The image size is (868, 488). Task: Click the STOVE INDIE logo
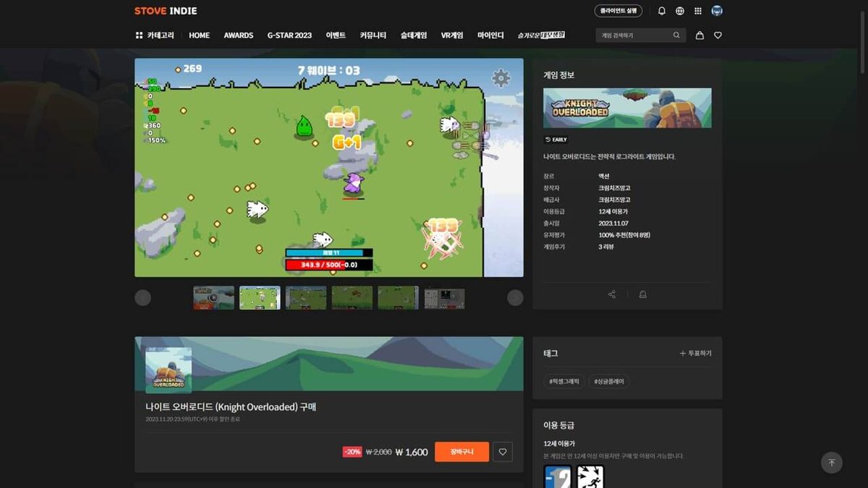pos(166,11)
